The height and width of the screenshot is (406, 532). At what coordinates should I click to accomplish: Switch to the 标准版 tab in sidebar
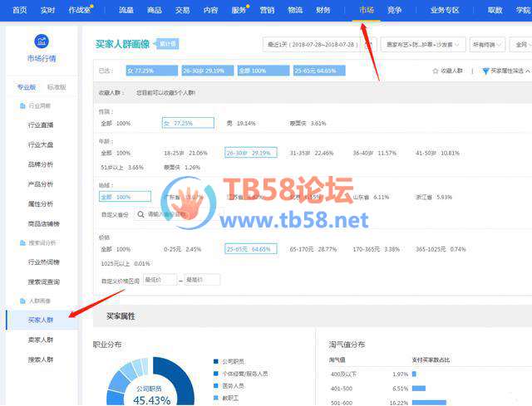click(57, 87)
